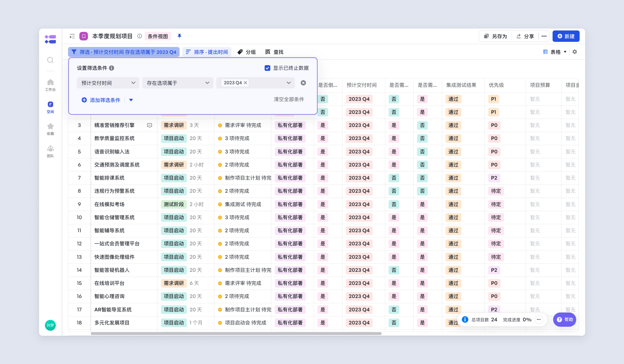
Task: Toggle 显示已终止数据 checkbox
Action: point(267,68)
